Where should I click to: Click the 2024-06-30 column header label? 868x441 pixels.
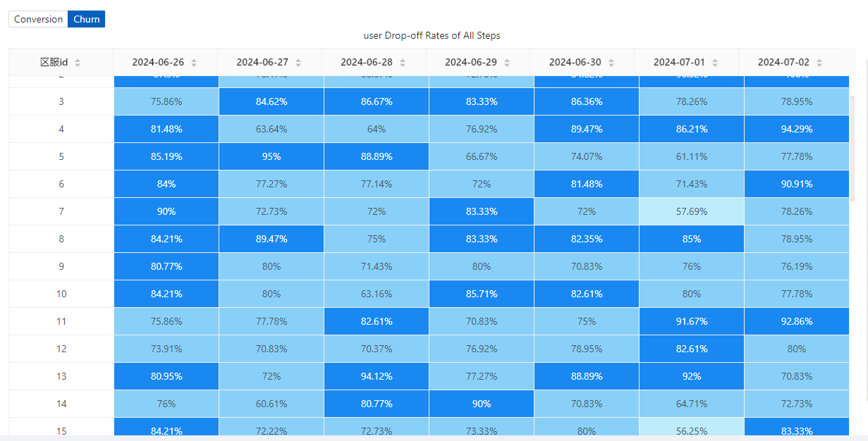[575, 62]
